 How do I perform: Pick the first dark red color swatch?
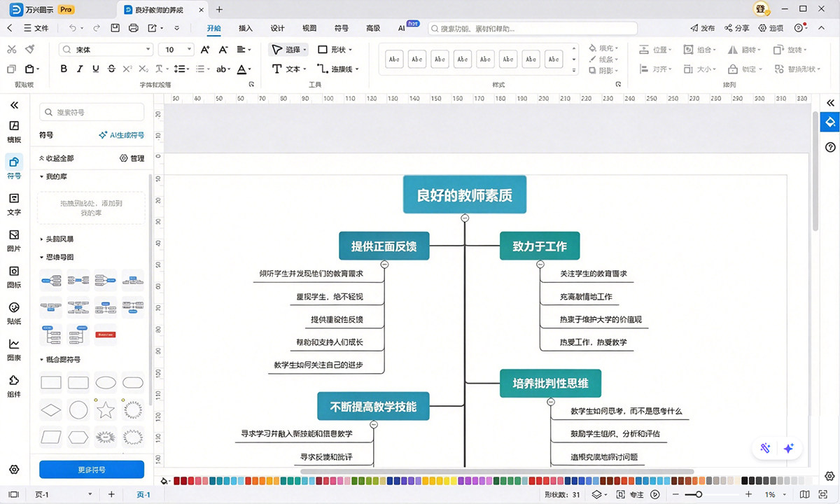pyautogui.click(x=177, y=481)
